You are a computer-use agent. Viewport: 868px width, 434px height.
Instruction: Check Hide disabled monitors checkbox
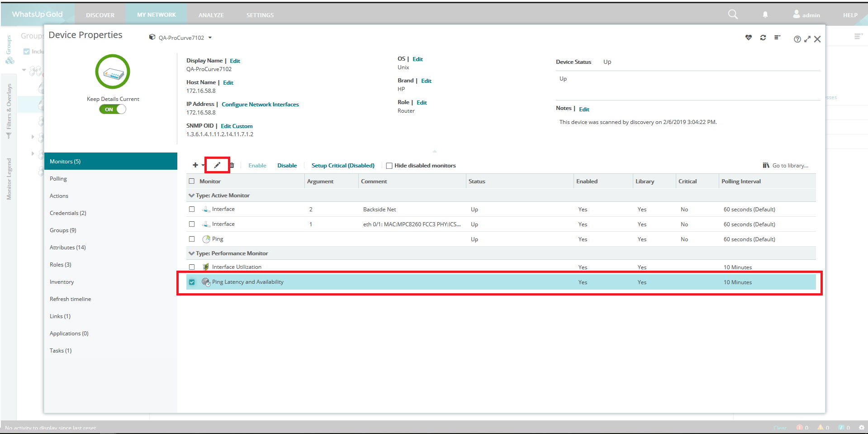pyautogui.click(x=389, y=166)
